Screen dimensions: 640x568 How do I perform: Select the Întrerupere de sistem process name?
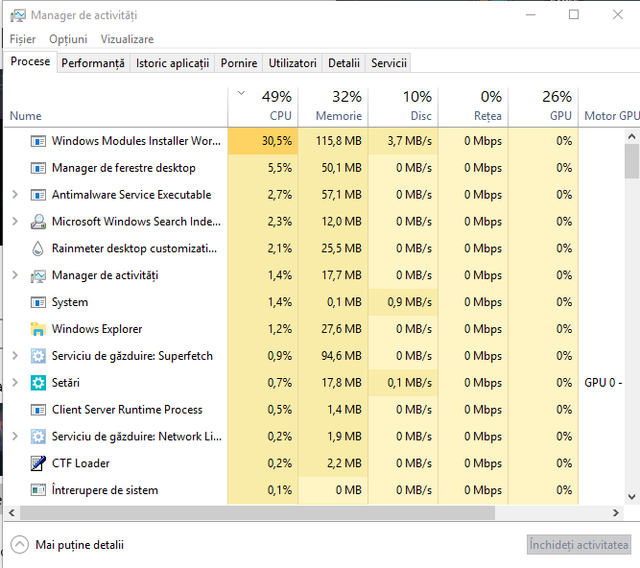click(x=105, y=490)
